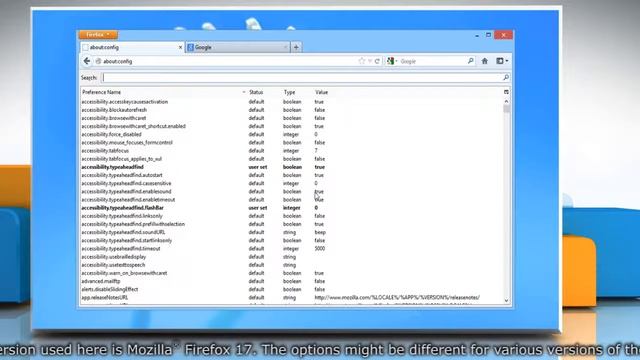This screenshot has height=360, width=640.
Task: Open the URL history dropdown arrow
Action: coord(370,61)
